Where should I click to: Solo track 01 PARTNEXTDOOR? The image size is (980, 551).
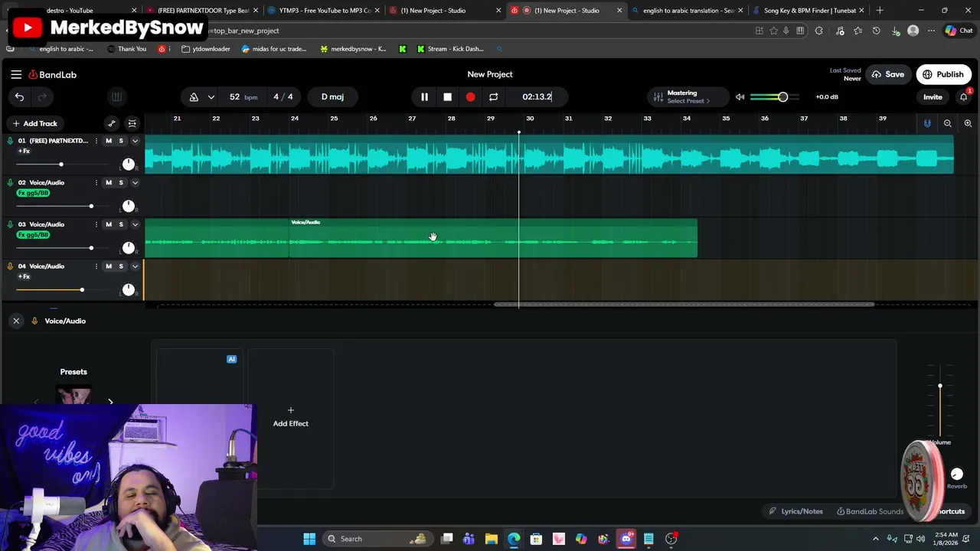121,141
